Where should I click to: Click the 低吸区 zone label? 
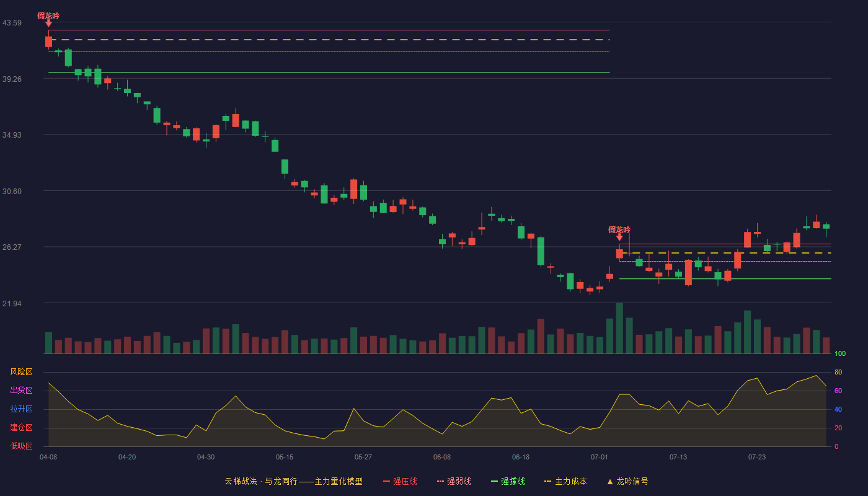(x=21, y=446)
